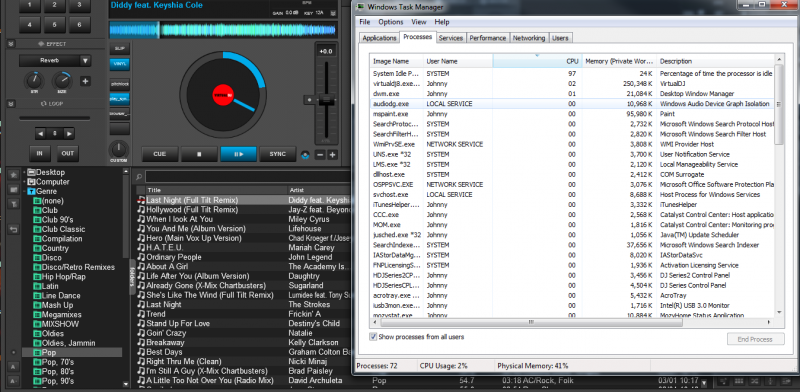Viewport: 800px width, 392px height.
Task: Nudge pitch down with the minus icon
Action: coord(320,155)
